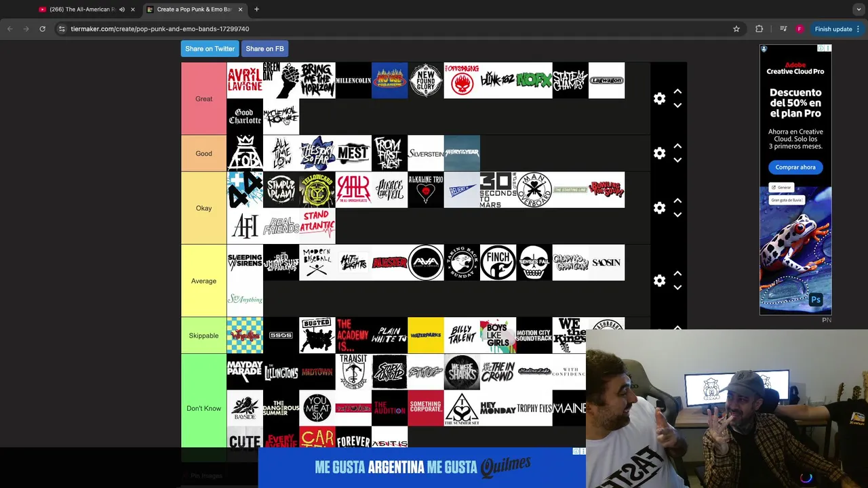The image size is (868, 488).
Task: Select NOFX logo tile
Action: (x=534, y=81)
